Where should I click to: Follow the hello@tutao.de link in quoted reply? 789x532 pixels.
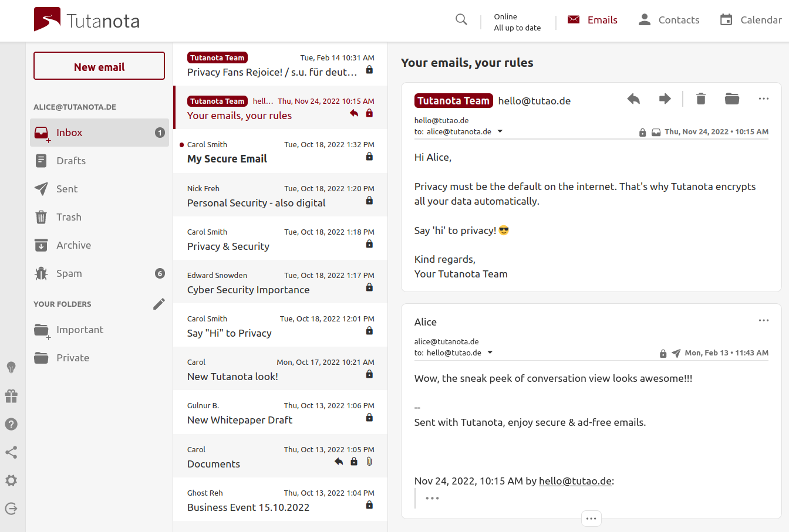coord(575,481)
